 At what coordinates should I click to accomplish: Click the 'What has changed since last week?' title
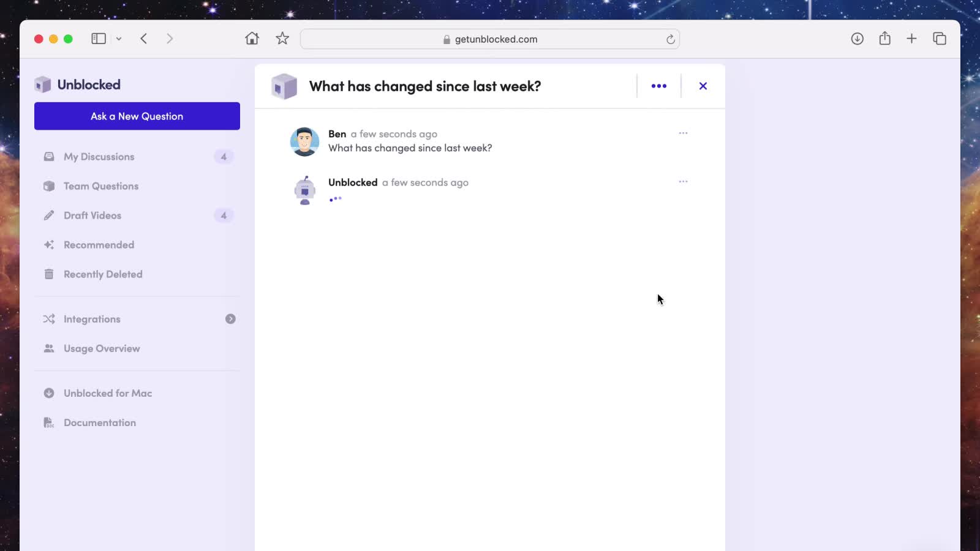coord(425,86)
